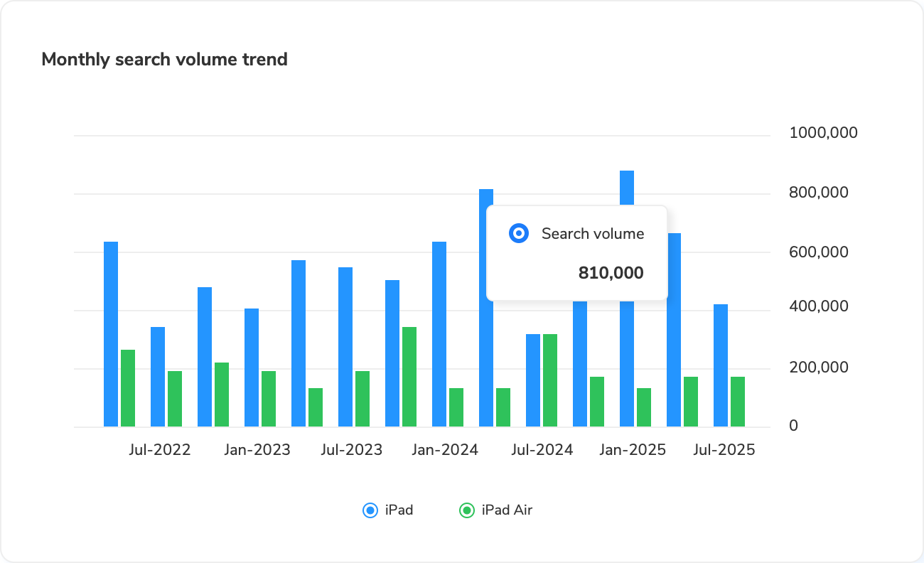924x563 pixels.
Task: Toggle off the Search volume indicator in tooltip
Action: (x=519, y=233)
